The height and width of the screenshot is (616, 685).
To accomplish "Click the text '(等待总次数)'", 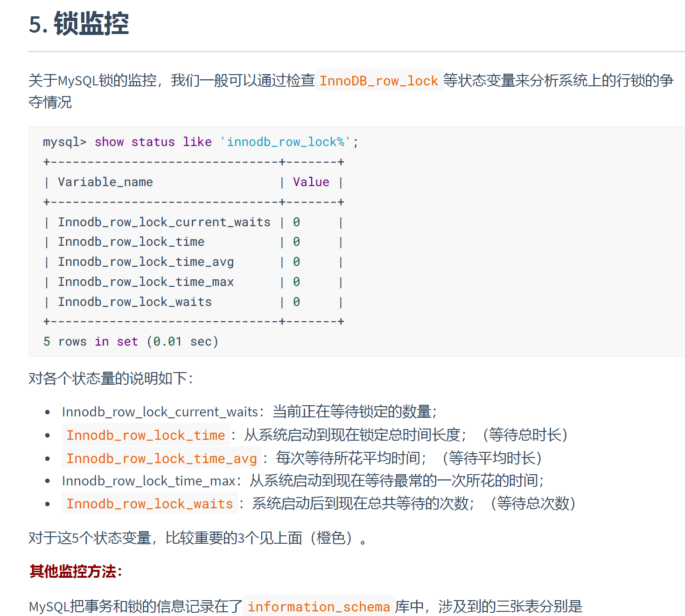I will [x=533, y=504].
